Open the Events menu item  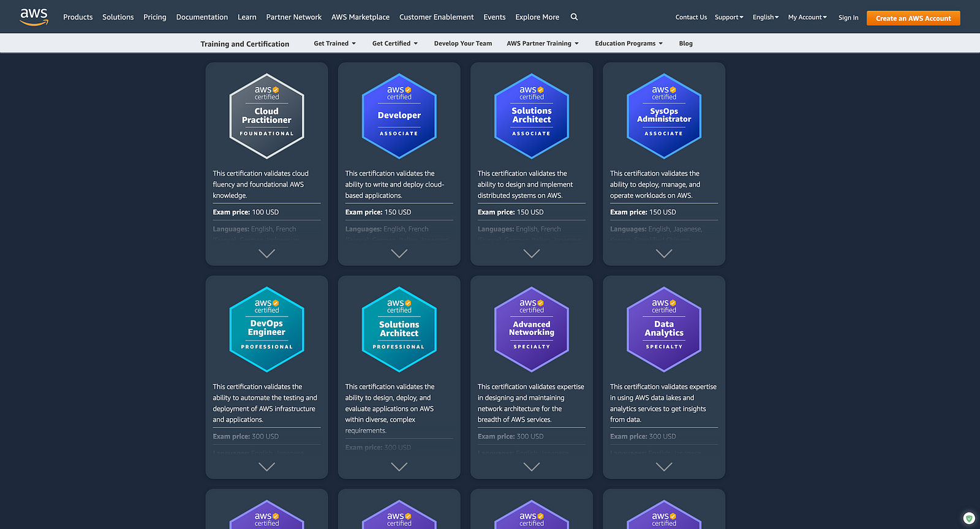coord(494,17)
